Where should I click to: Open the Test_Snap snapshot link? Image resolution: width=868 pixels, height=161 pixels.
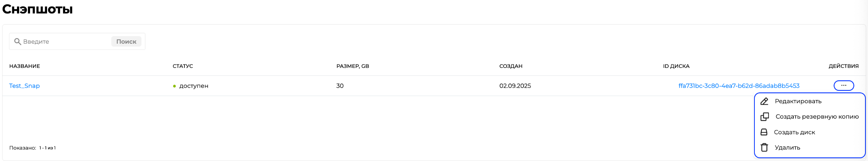click(x=25, y=86)
